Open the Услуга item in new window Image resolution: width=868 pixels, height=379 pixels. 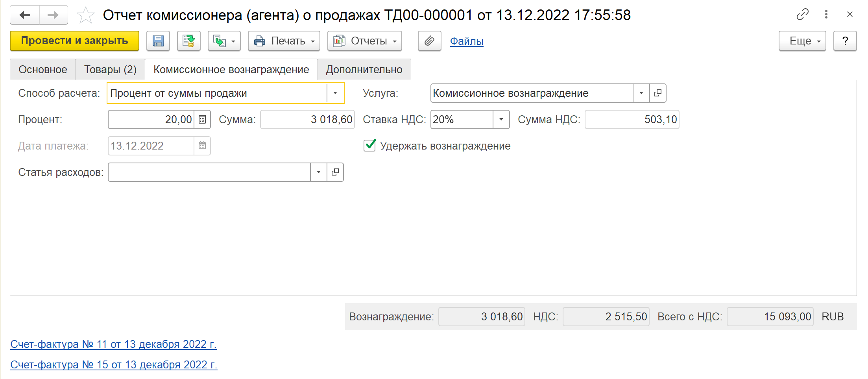(x=657, y=93)
